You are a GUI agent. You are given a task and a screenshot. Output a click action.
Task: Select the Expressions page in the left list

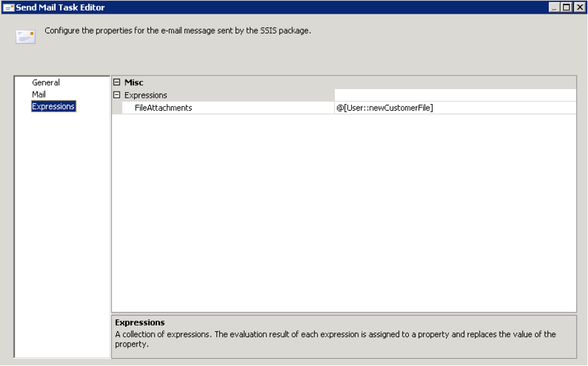click(x=54, y=107)
